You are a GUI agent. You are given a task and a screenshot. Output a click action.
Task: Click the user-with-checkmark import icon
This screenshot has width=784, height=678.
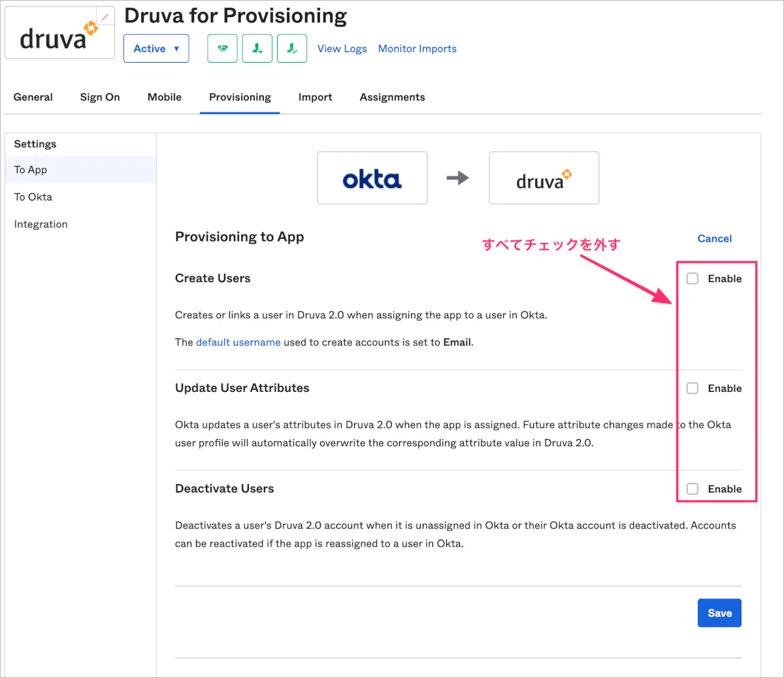tap(292, 49)
